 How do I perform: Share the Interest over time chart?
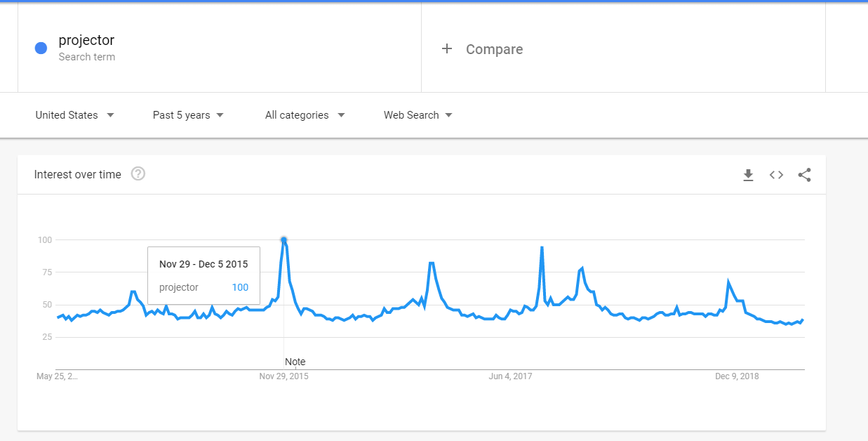pyautogui.click(x=804, y=175)
